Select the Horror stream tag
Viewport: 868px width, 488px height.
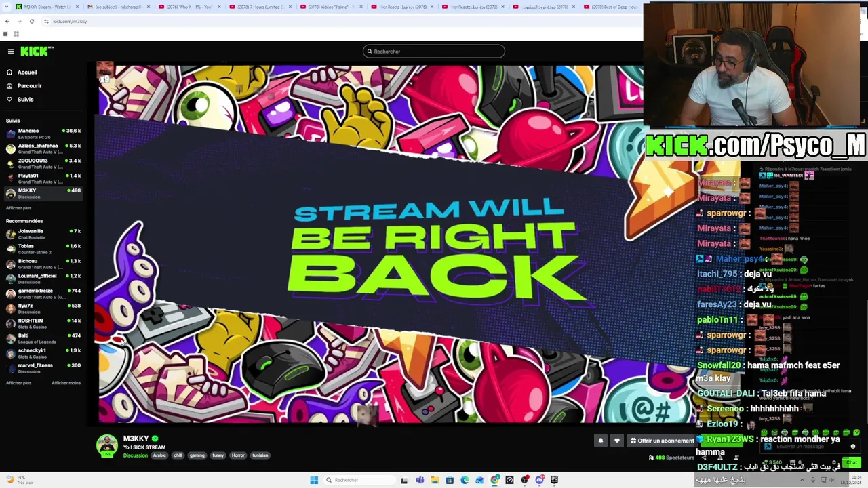238,455
